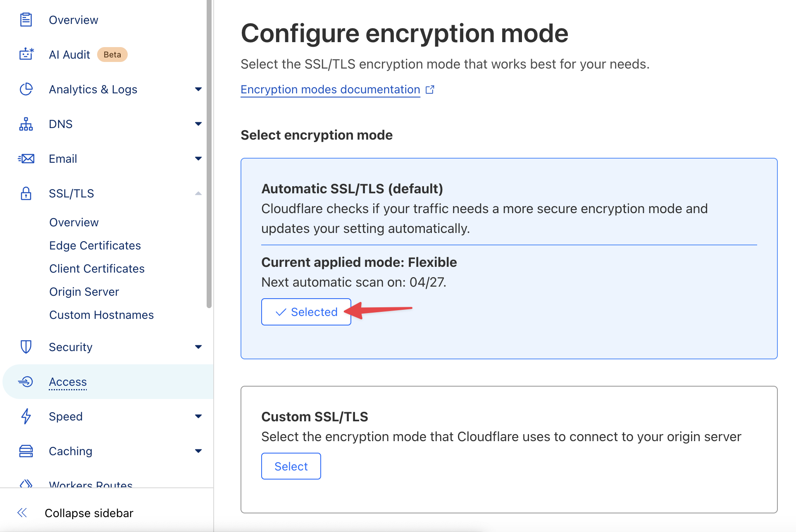The width and height of the screenshot is (796, 532).
Task: Open the AI Audit menu item
Action: click(69, 55)
